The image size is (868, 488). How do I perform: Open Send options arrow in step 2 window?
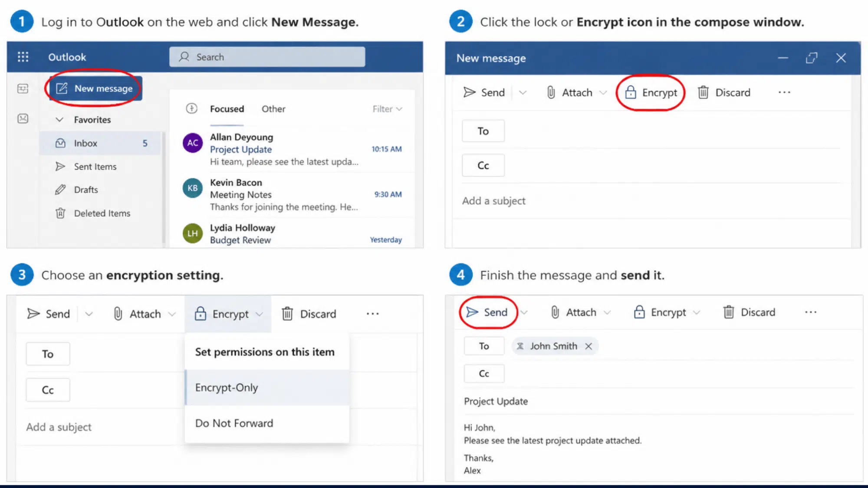(x=523, y=92)
